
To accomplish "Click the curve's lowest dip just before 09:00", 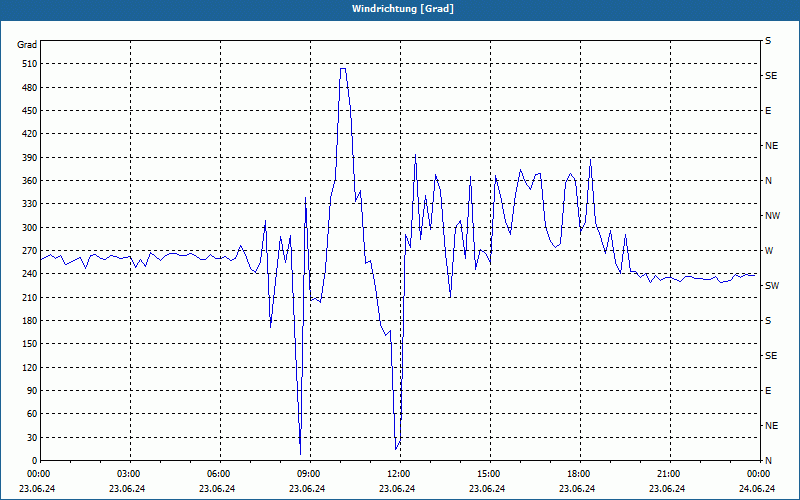I will [x=300, y=453].
